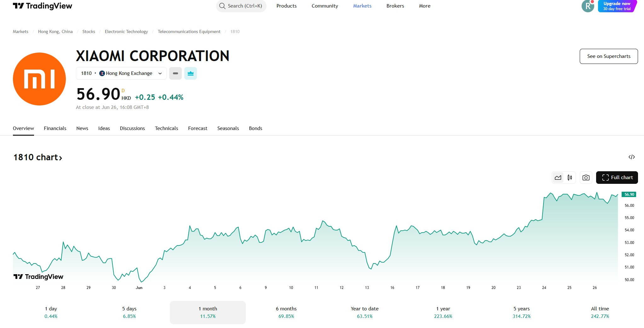Open the Products menu
Viewport: 644px width, 328px height.
[x=286, y=6]
